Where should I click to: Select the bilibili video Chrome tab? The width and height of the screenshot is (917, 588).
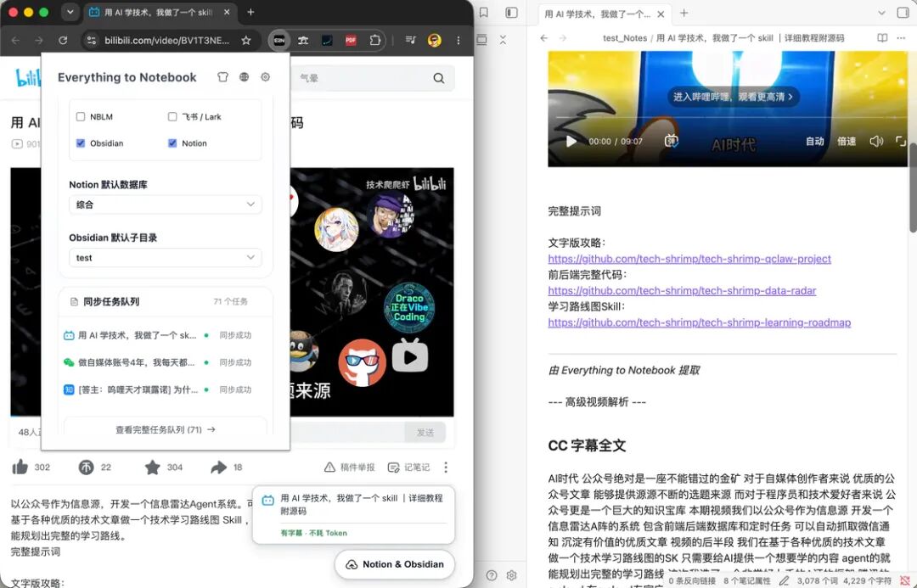[x=159, y=12]
